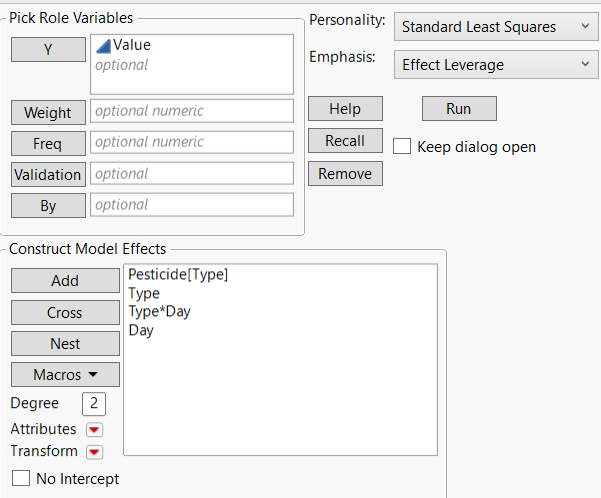
Task: Click the Remove button
Action: (345, 174)
